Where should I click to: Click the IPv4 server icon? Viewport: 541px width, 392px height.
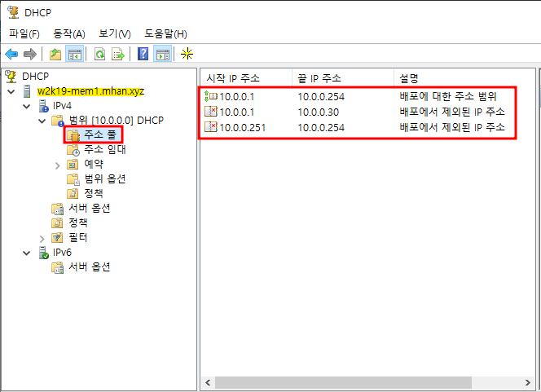tap(43, 106)
